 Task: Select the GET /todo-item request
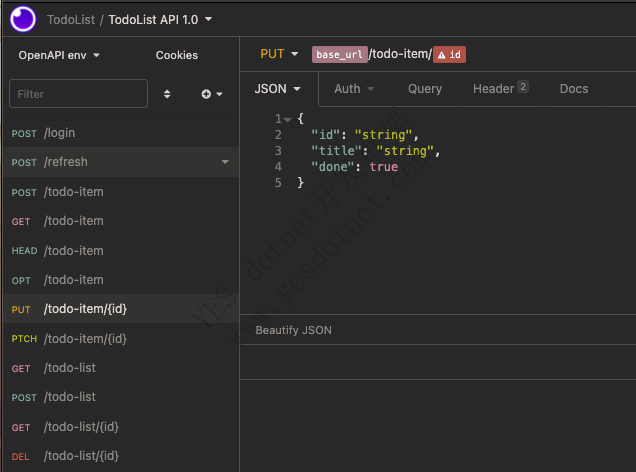121,221
